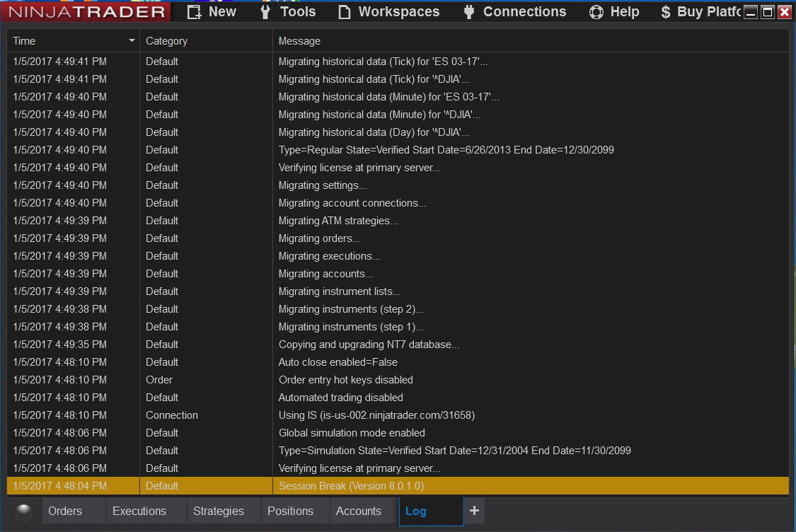Click the 'Order' category cell

[x=206, y=380]
